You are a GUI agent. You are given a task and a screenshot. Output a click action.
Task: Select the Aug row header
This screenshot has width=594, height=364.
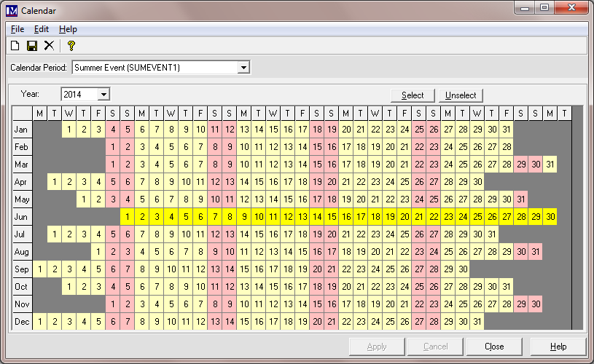[x=23, y=252]
